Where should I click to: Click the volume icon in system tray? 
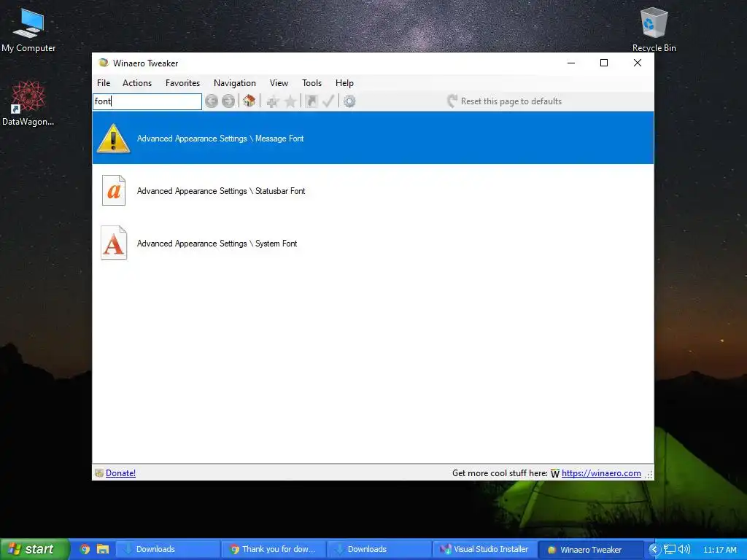[684, 549]
